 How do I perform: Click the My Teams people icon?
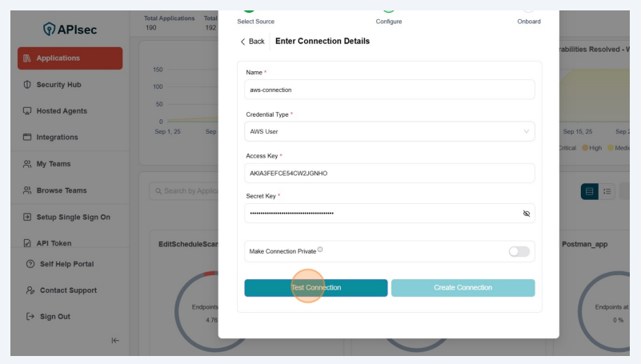pos(27,164)
